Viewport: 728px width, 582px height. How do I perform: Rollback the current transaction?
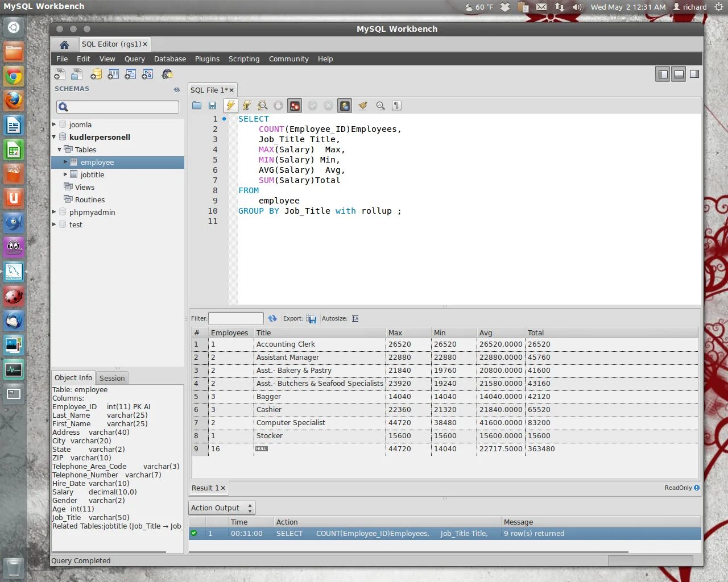328,105
